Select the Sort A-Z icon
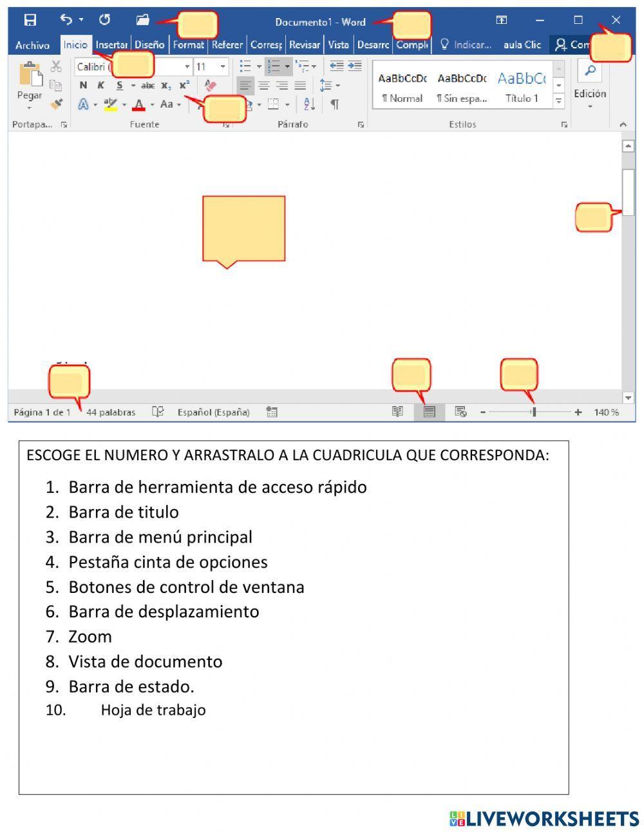 [x=308, y=104]
